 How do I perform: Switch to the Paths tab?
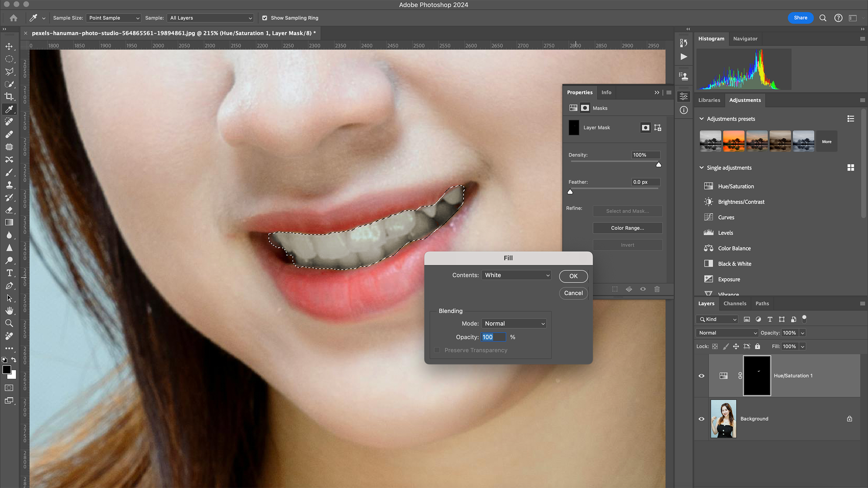[x=762, y=303]
